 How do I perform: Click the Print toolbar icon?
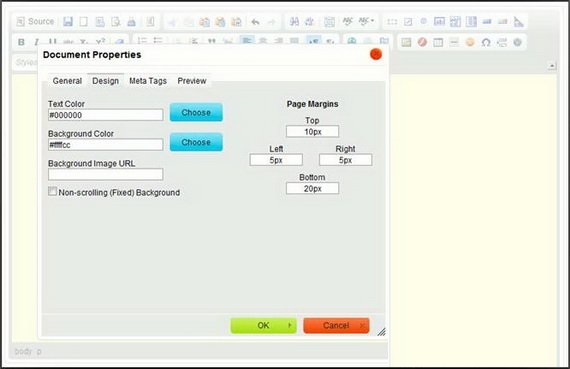point(131,22)
